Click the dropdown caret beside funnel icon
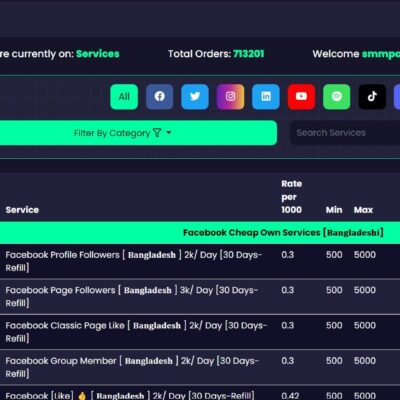400x400 pixels. click(169, 133)
